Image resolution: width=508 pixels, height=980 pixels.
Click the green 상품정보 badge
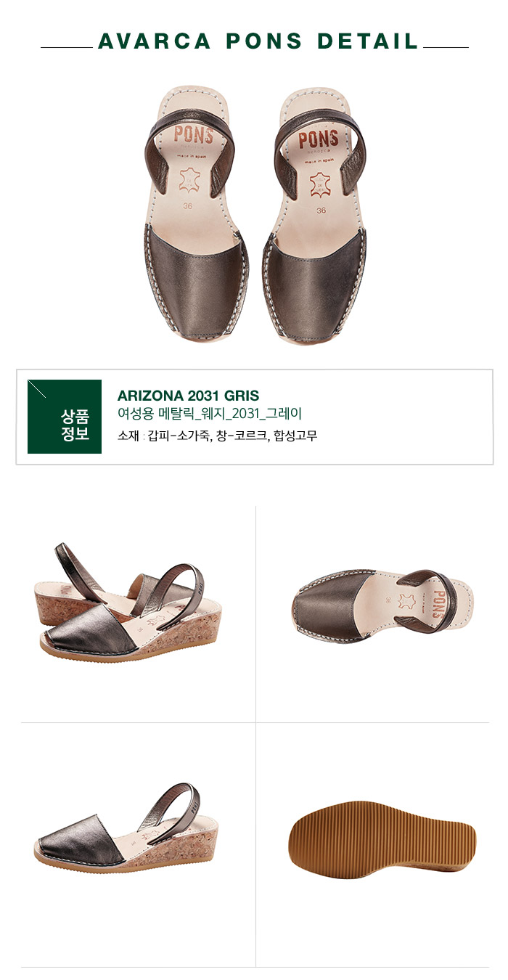coord(65,417)
